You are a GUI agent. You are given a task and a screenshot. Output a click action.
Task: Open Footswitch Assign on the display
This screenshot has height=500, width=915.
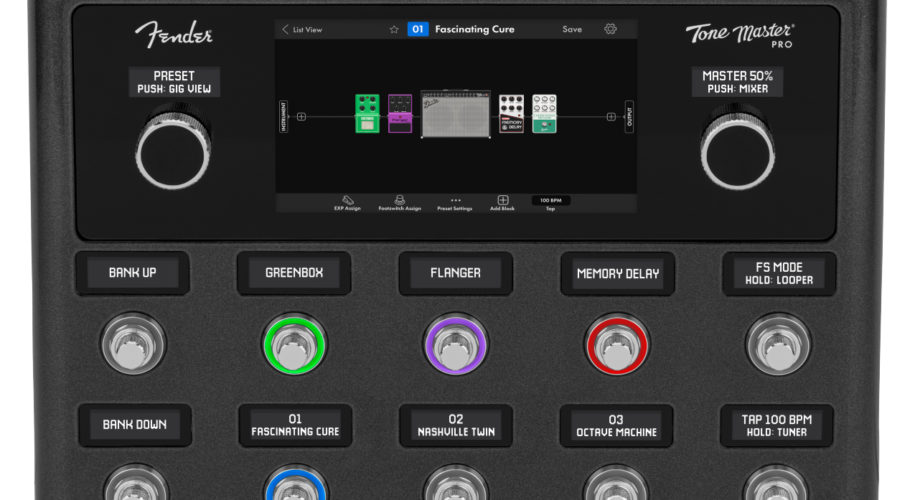[x=399, y=203]
